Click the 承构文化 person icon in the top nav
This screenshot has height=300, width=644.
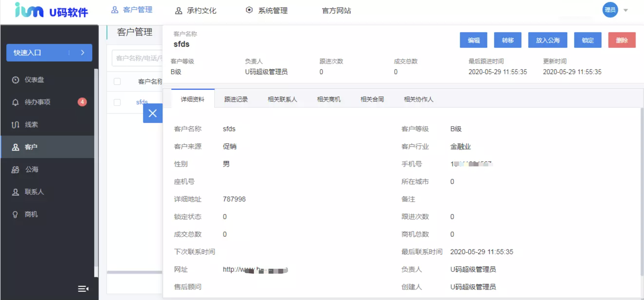click(178, 11)
